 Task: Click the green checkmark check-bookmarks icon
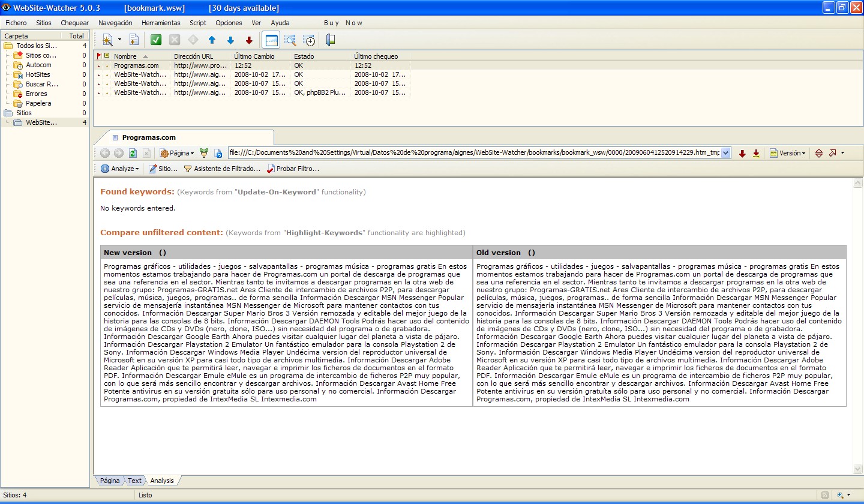[x=156, y=40]
